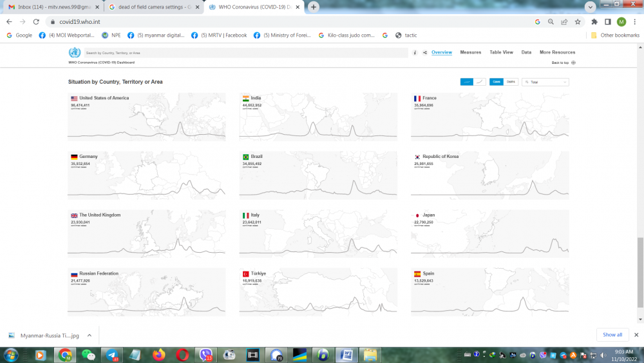
Task: Open the Chrome tab search dropdown arrow
Action: (591, 7)
